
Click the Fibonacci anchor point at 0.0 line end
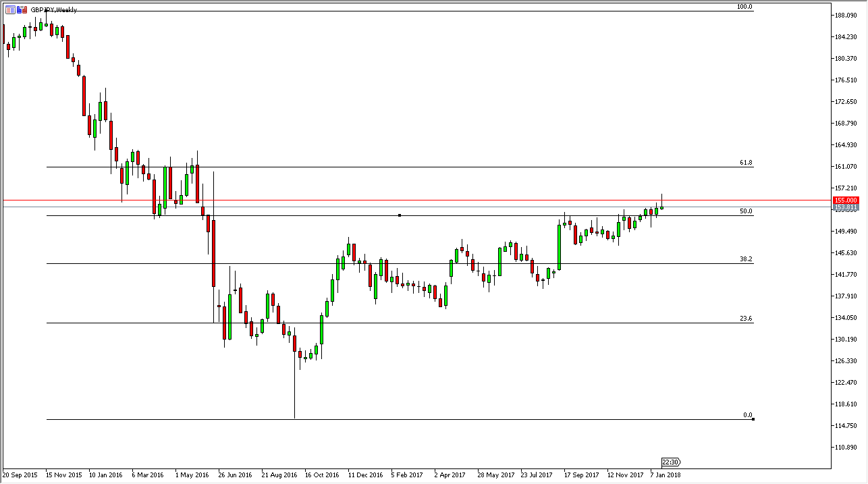tap(753, 419)
